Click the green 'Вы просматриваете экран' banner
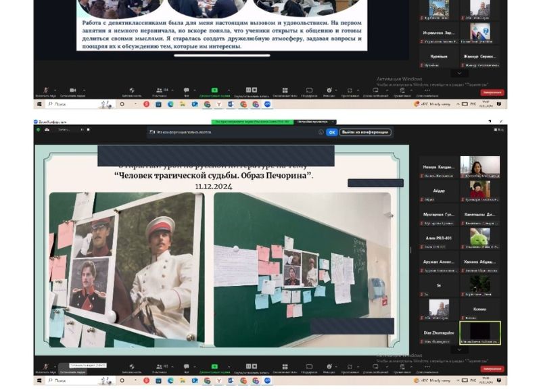Image resolution: width=541 pixels, height=392 pixels. click(x=251, y=122)
